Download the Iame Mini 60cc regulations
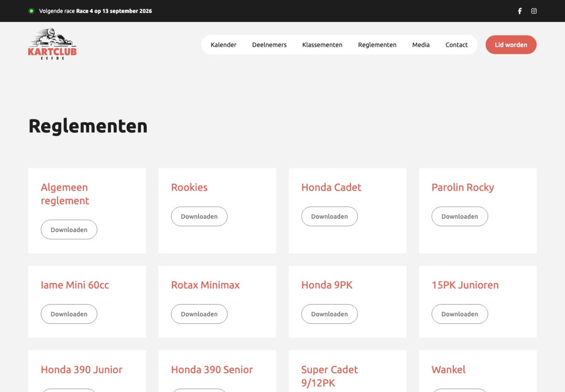 tap(69, 314)
